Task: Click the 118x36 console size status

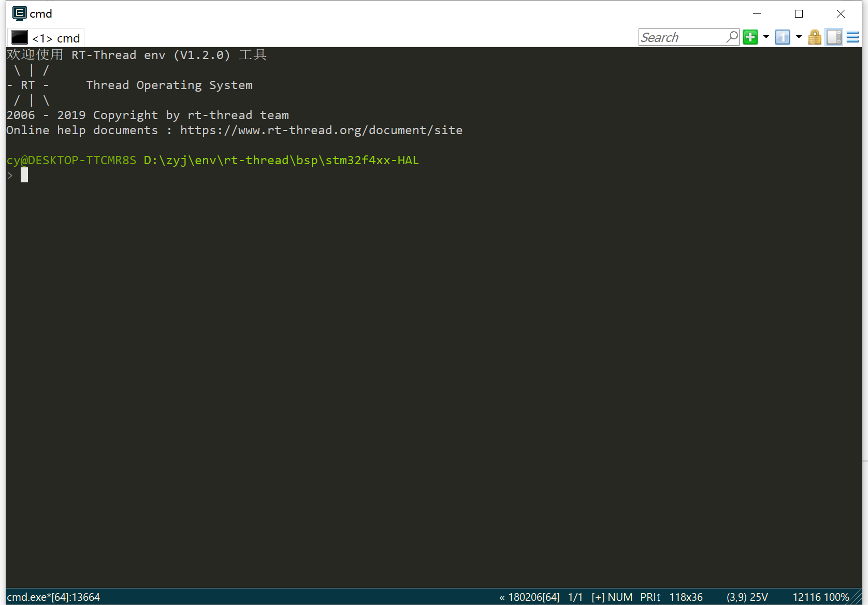Action: [686, 597]
